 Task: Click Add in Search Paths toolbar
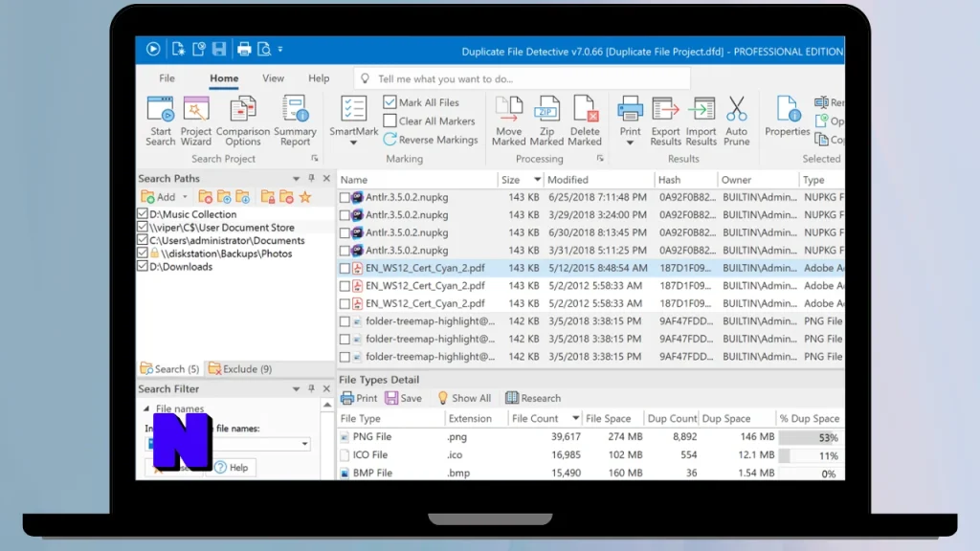[x=159, y=197]
